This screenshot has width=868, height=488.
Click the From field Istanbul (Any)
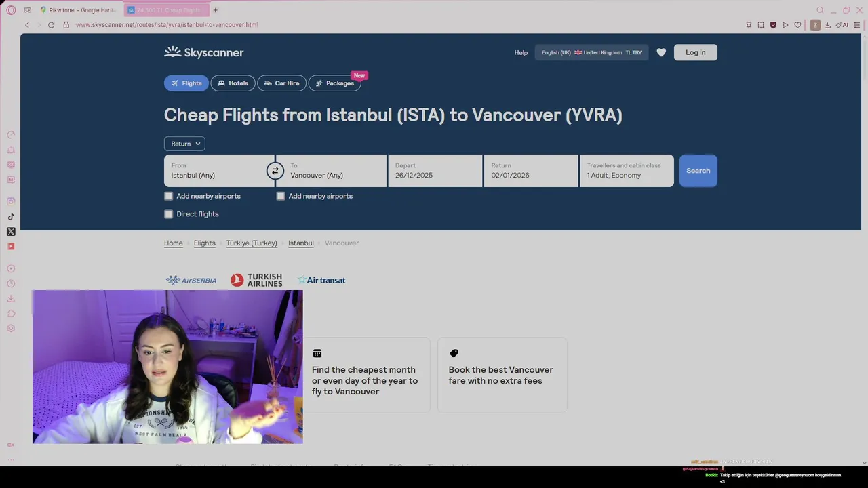(219, 171)
